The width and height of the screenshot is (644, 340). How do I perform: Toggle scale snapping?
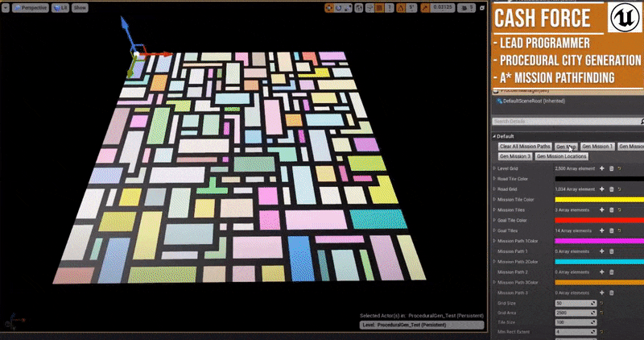click(425, 8)
